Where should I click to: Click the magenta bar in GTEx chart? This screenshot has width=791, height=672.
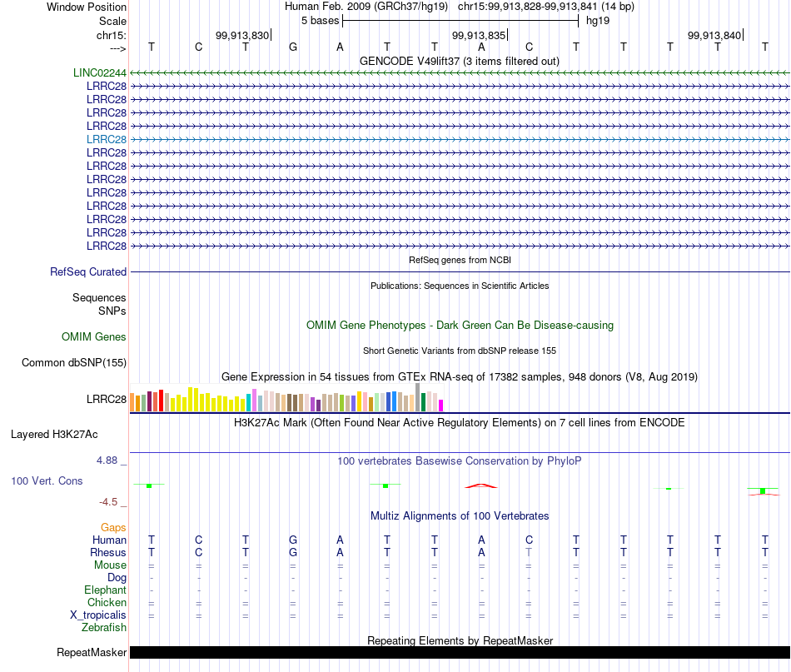click(x=441, y=406)
